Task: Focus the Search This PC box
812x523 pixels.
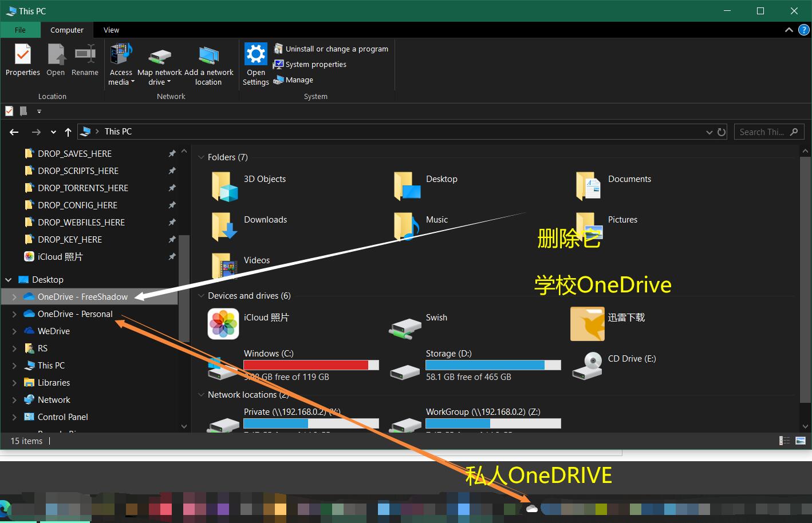Action: (768, 132)
